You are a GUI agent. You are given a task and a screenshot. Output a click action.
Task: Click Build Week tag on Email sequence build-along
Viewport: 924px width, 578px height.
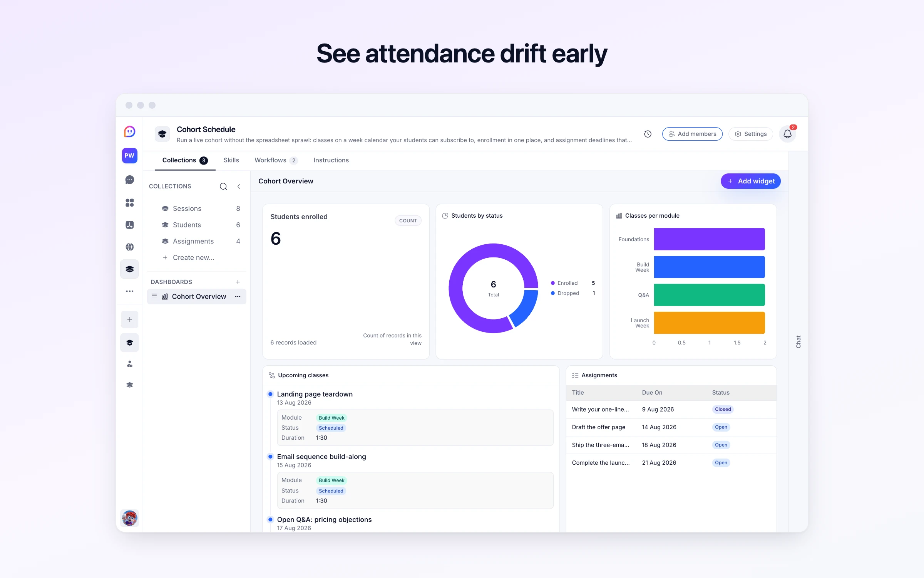coord(331,481)
